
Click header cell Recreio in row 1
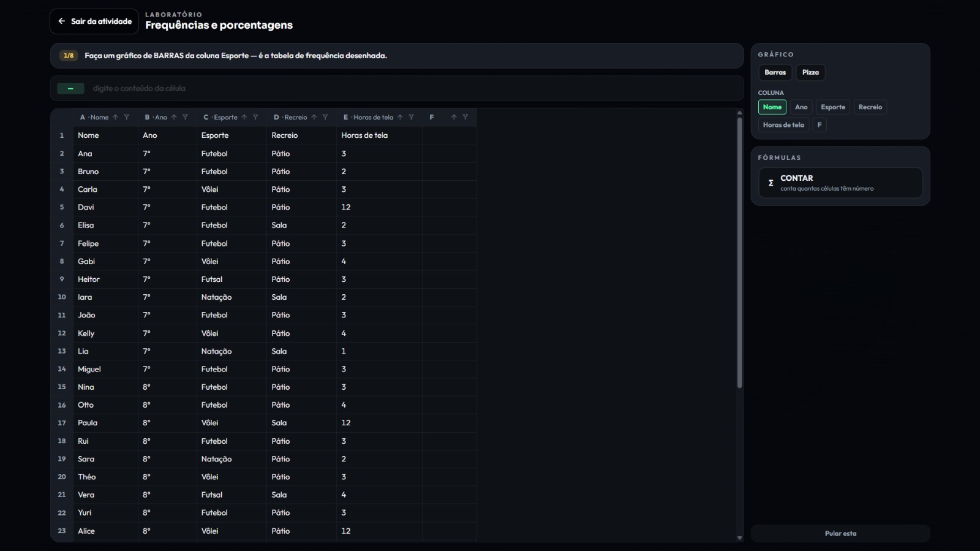point(301,135)
